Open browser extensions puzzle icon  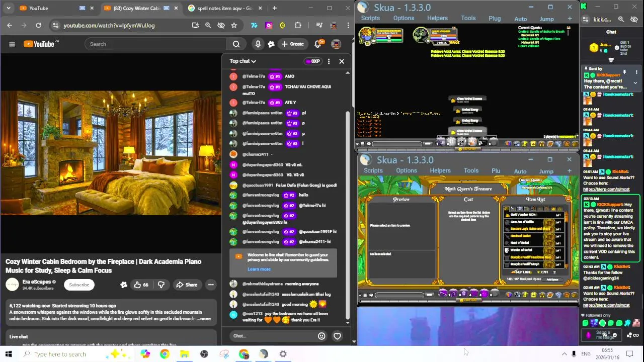(298, 25)
